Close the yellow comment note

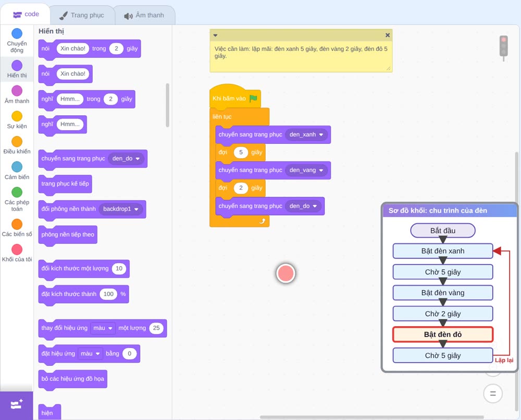coord(388,35)
